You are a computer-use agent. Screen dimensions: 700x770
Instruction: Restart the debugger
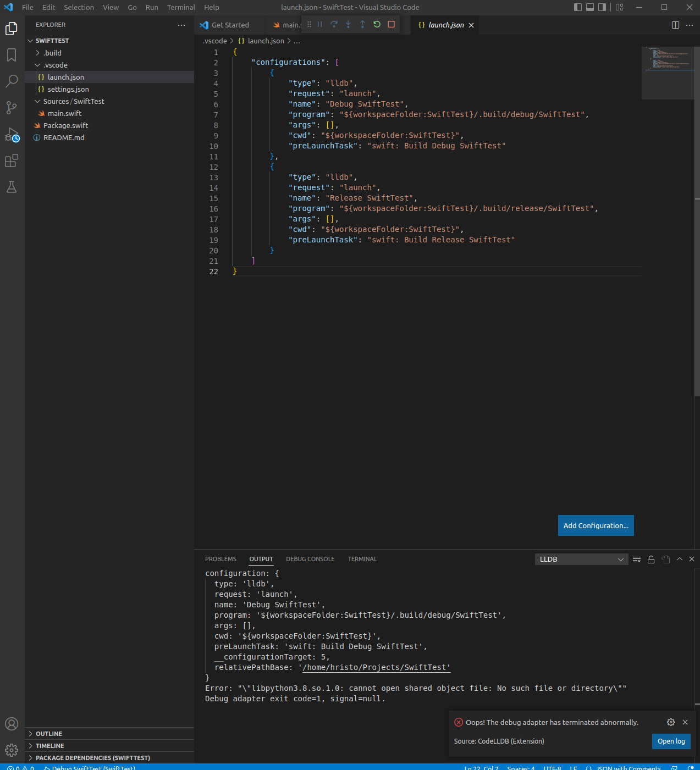point(377,24)
